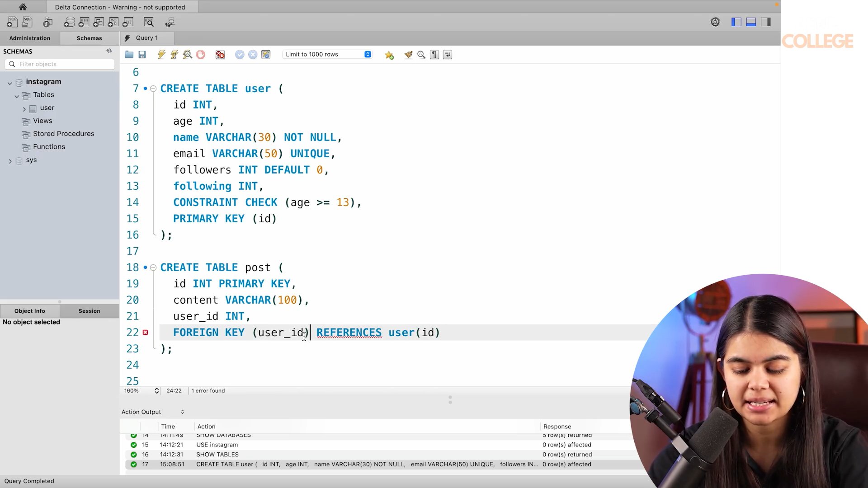Execute the SQL script with lightning icon
The width and height of the screenshot is (868, 488).
tap(161, 55)
